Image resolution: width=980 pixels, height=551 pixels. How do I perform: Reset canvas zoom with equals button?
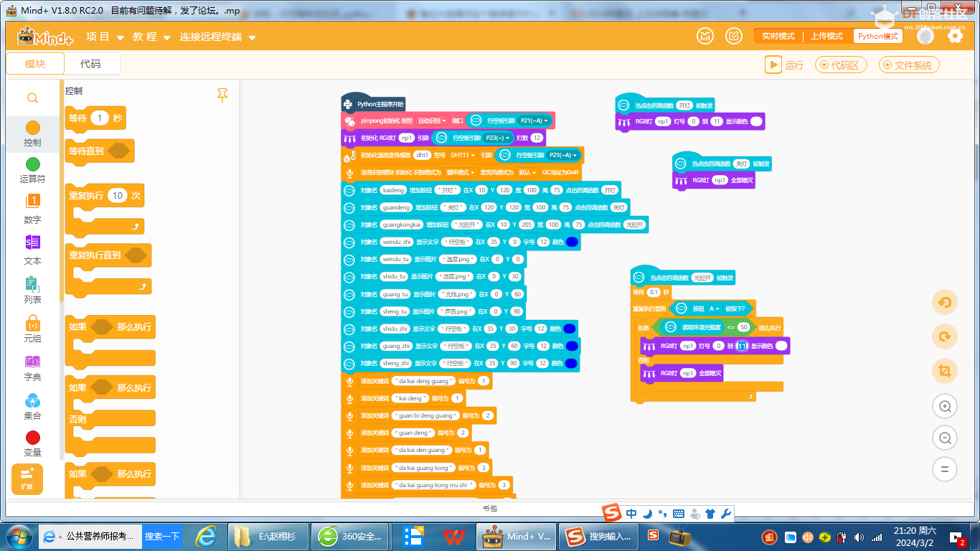[x=945, y=469]
